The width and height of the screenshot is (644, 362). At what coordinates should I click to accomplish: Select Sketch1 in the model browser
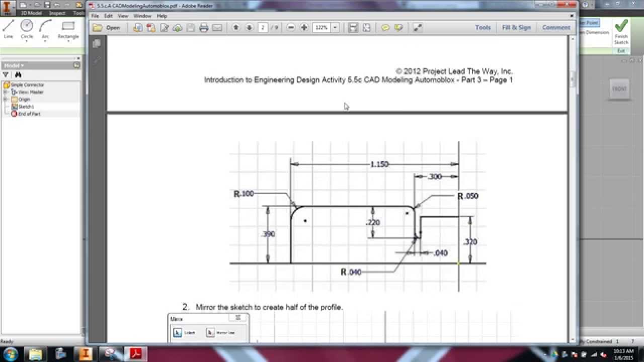(23, 107)
